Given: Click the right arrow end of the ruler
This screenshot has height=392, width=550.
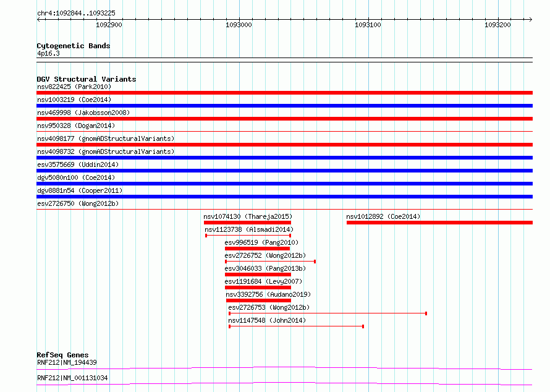Looking at the screenshot, I should pyautogui.click(x=531, y=19).
